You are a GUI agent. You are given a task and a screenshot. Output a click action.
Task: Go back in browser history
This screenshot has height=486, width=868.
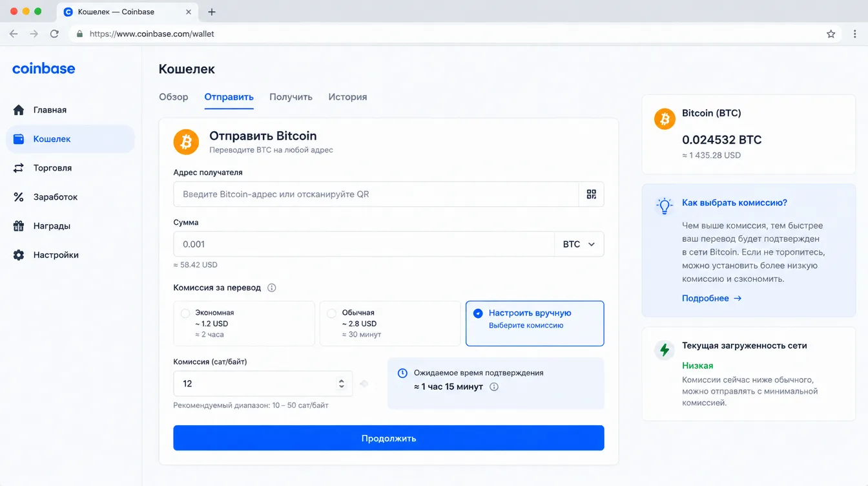(x=14, y=34)
